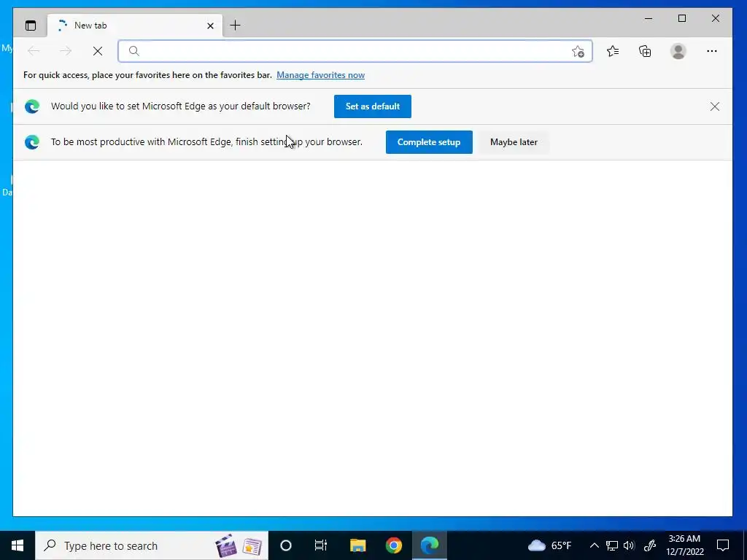Maximize the Edge window
The height and width of the screenshot is (560, 747).
(x=682, y=18)
